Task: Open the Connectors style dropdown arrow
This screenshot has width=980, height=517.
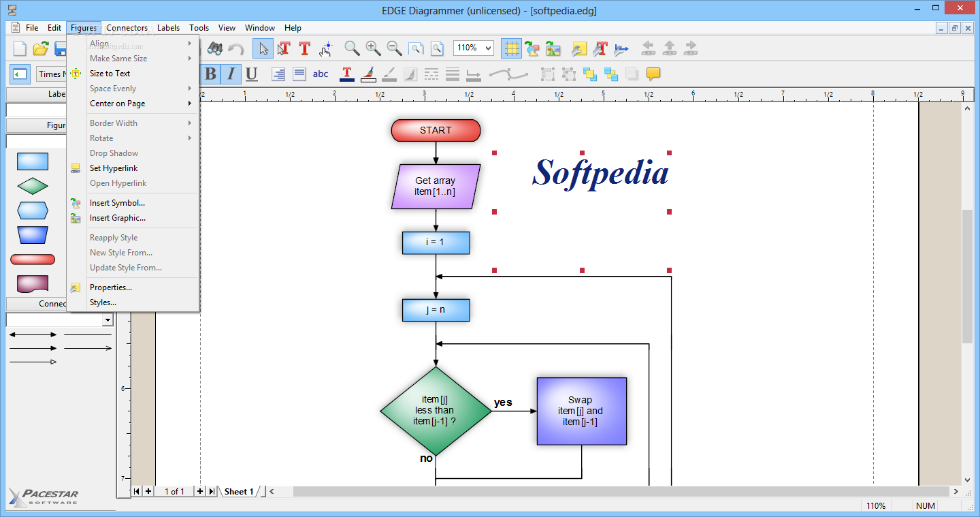Action: pos(108,320)
